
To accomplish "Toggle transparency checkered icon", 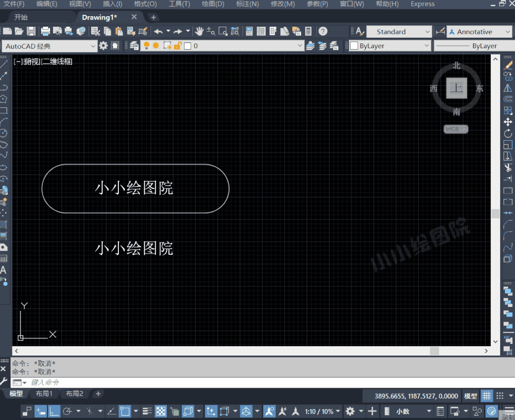I will coord(160,411).
